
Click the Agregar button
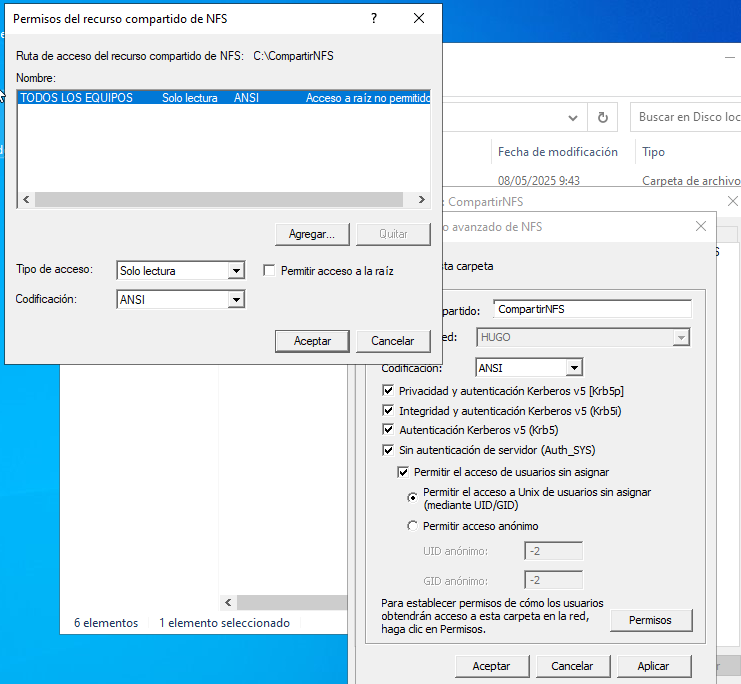(x=311, y=234)
